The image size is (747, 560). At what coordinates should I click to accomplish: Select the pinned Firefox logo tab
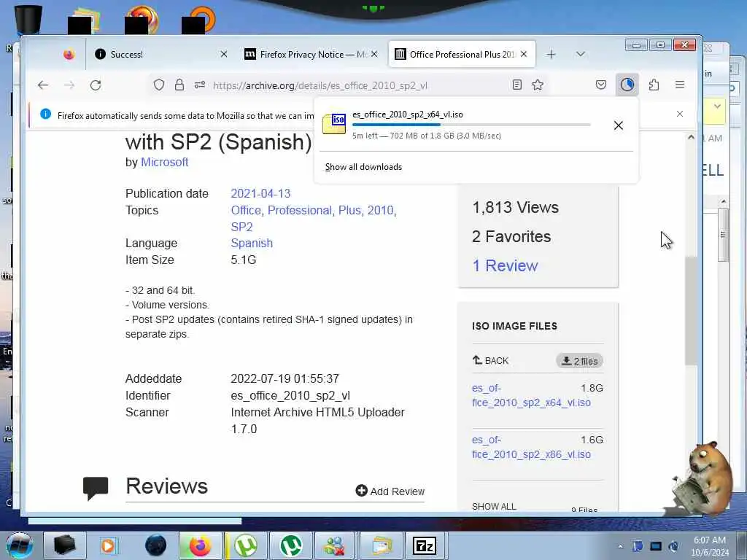coord(69,54)
